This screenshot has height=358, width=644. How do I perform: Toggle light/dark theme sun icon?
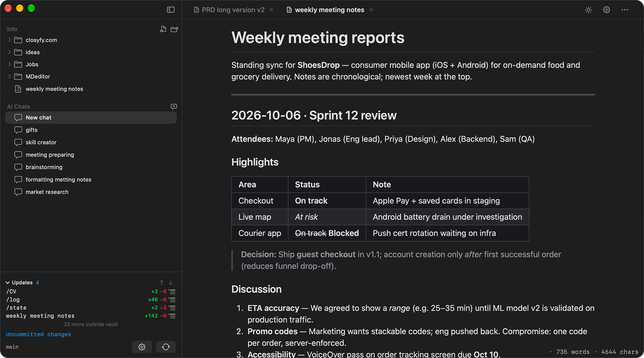(588, 10)
